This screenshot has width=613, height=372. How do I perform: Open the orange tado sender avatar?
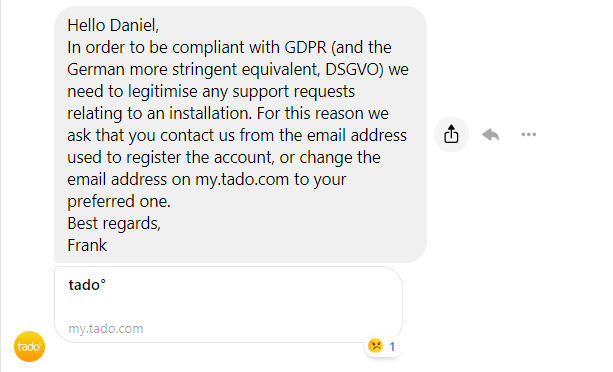(29, 347)
